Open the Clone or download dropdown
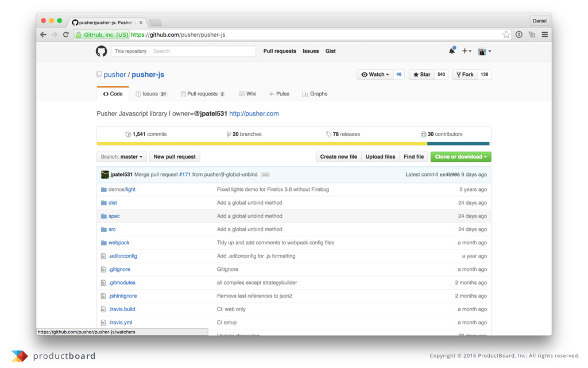This screenshot has width=588, height=368. pyautogui.click(x=461, y=157)
